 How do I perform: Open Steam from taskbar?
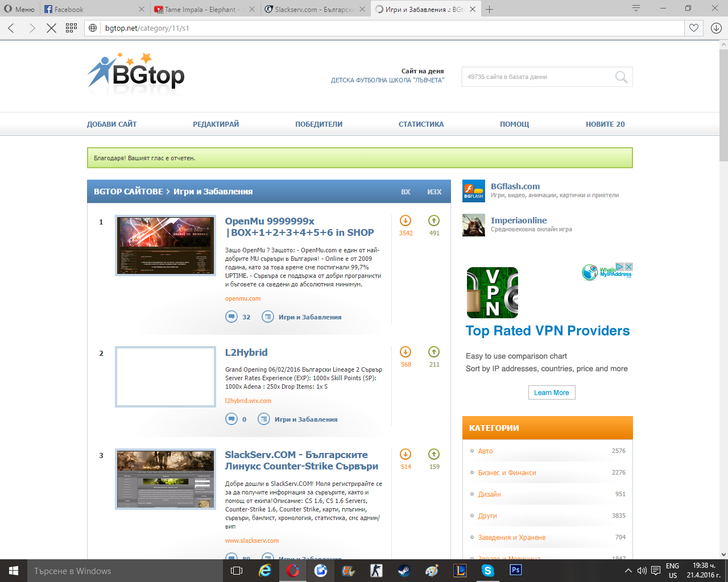pos(404,571)
